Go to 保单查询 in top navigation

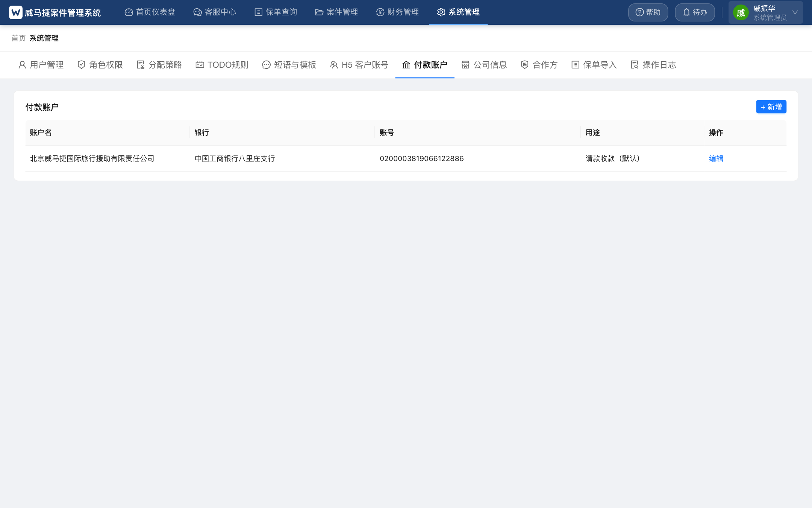pos(276,12)
